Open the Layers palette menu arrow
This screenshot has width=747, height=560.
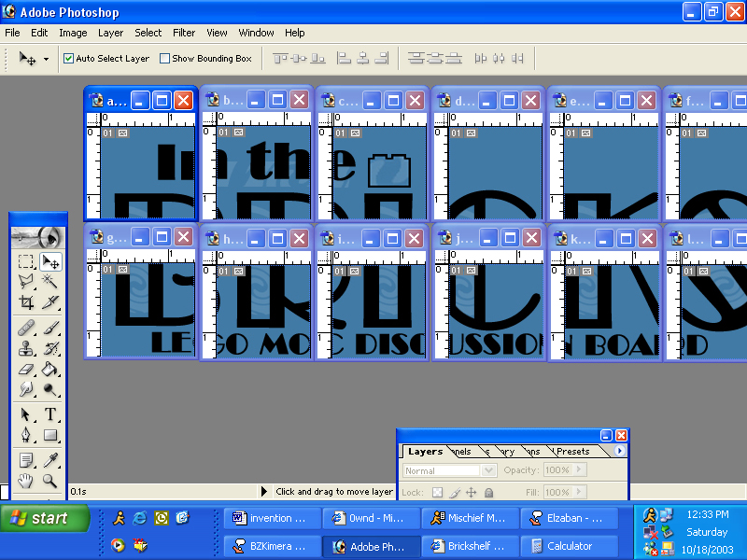[x=619, y=451]
